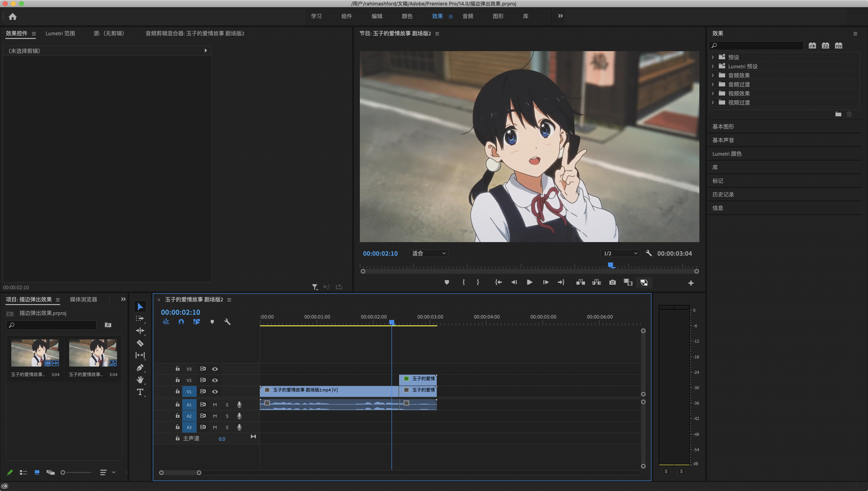Open the 历史记录 panel
868x491 pixels.
point(723,195)
